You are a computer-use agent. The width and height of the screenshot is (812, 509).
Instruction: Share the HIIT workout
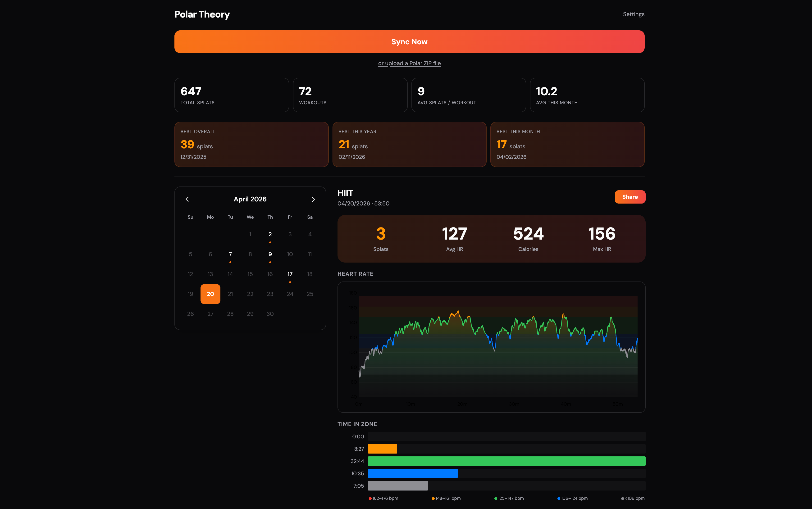click(630, 197)
